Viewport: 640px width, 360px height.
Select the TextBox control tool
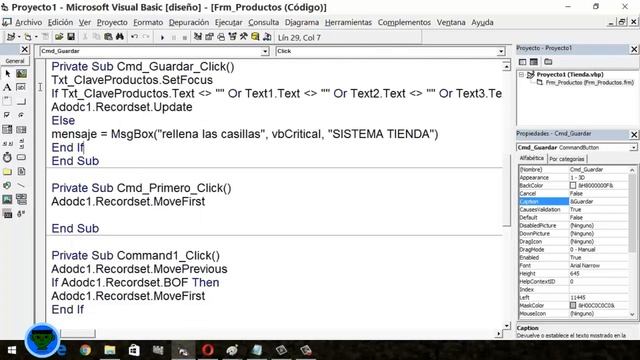point(21,87)
